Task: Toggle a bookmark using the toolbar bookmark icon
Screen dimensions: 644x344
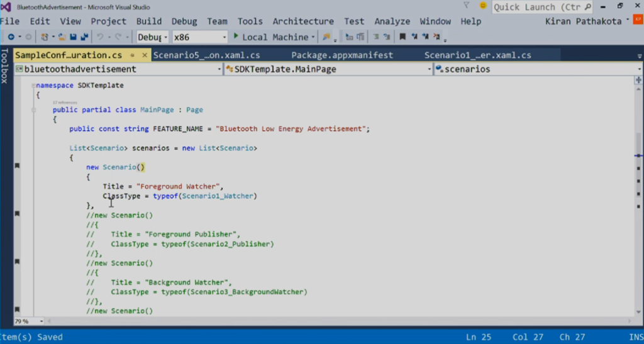Action: coord(402,37)
